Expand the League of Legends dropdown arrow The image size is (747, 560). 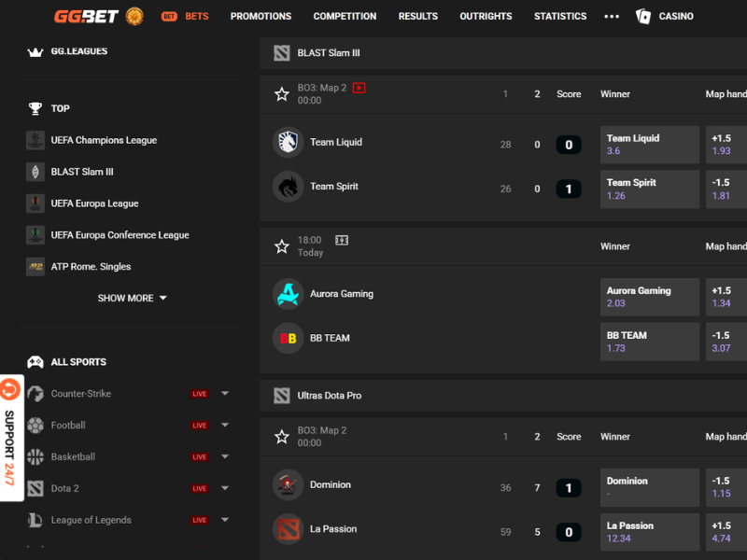(x=225, y=520)
